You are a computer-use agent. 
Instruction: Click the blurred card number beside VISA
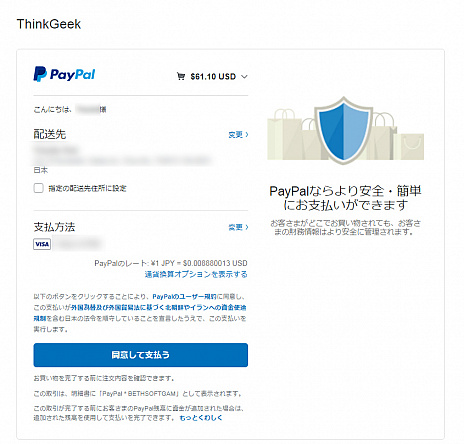click(77, 244)
